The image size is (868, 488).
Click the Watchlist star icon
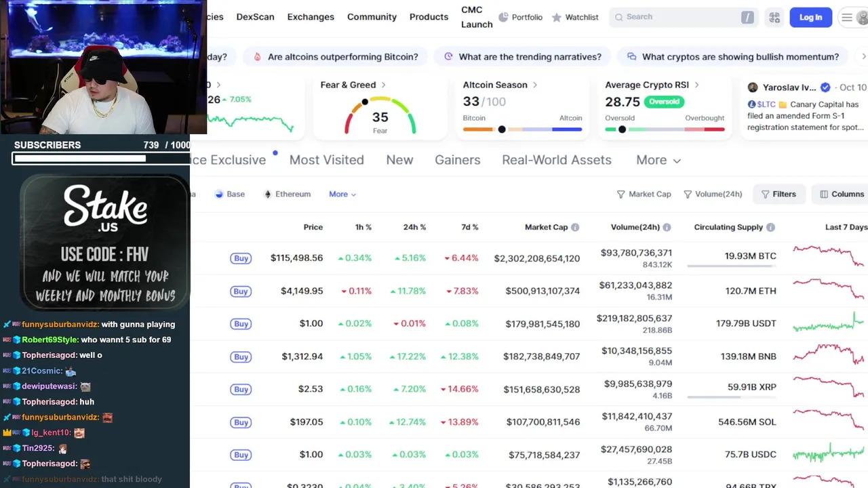[557, 17]
